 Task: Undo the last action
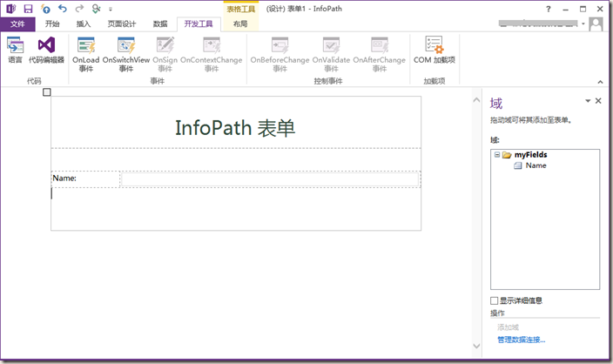[63, 9]
